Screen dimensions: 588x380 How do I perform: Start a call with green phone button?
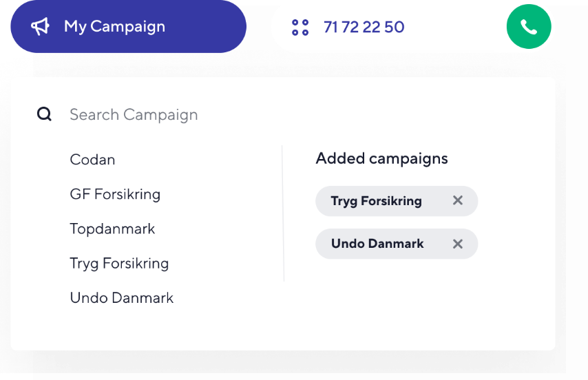[529, 27]
